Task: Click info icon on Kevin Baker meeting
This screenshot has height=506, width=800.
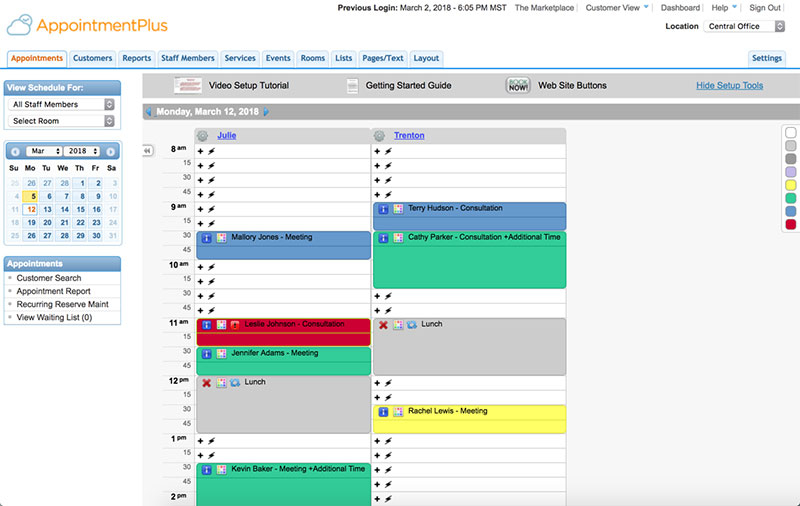Action: click(207, 470)
